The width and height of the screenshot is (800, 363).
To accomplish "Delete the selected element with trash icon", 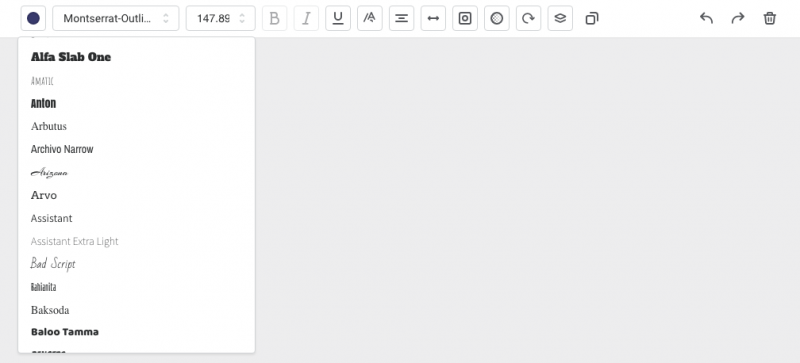I will (769, 18).
